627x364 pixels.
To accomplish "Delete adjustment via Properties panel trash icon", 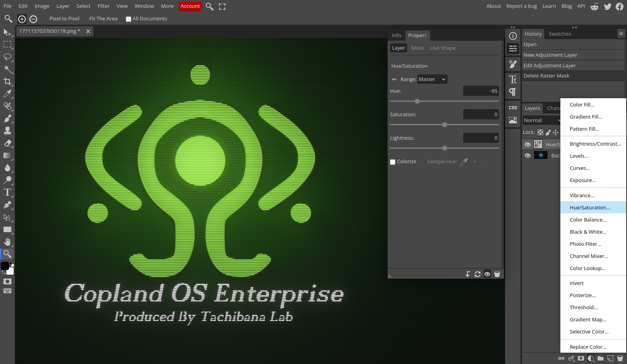I will click(497, 274).
